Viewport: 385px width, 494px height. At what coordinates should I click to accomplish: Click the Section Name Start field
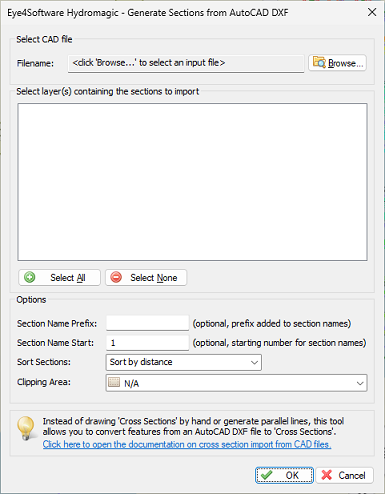(x=147, y=343)
